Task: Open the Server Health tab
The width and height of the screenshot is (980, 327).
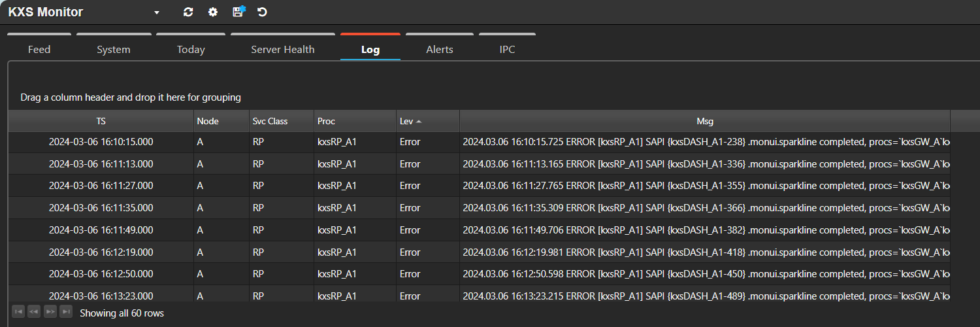Action: [283, 49]
